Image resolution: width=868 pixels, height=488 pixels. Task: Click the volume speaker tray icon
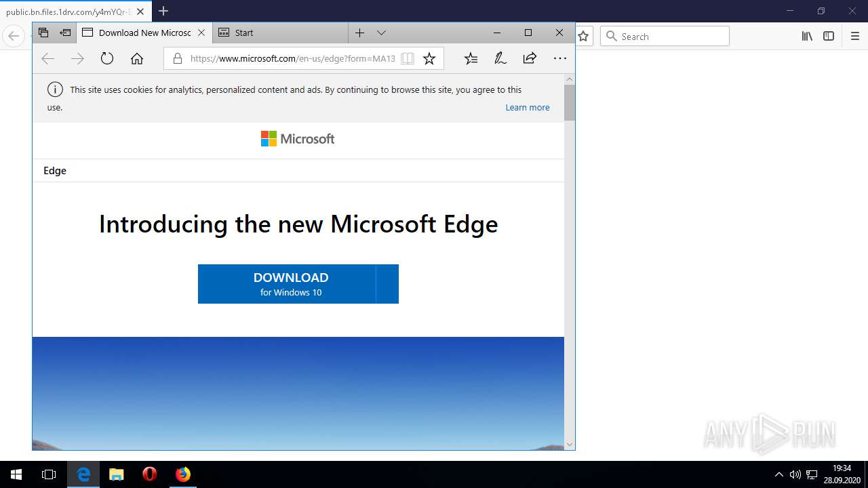[795, 474]
